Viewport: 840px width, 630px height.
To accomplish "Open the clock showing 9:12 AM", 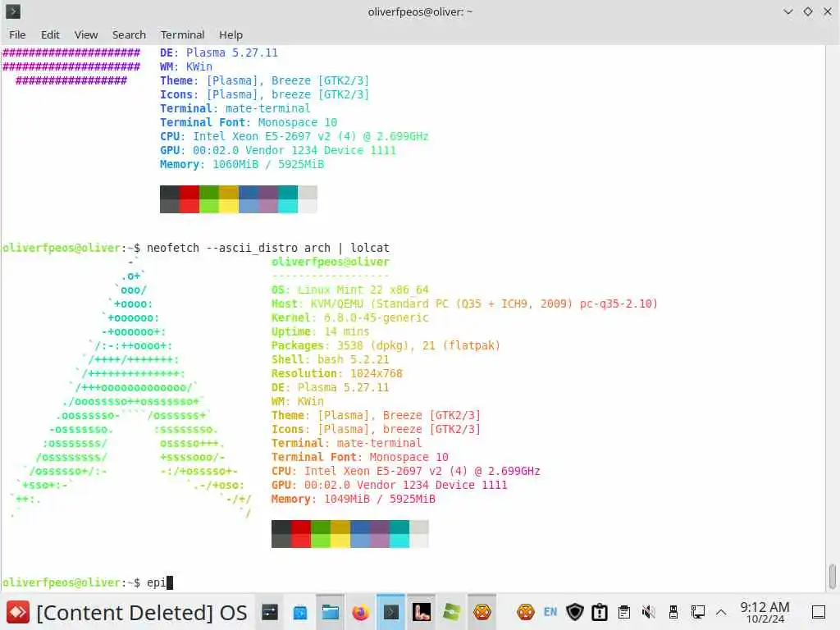I will [765, 612].
